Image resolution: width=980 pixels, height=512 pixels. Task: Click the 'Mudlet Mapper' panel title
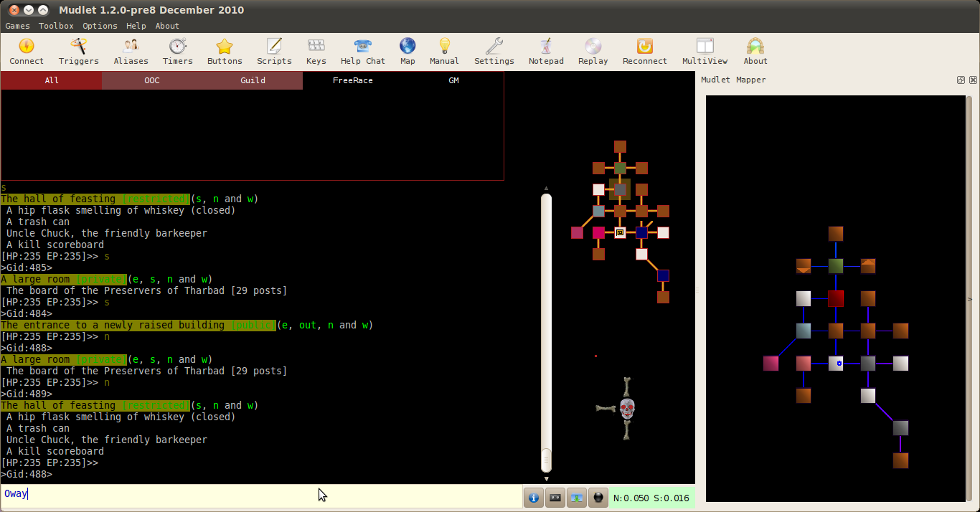coord(733,80)
